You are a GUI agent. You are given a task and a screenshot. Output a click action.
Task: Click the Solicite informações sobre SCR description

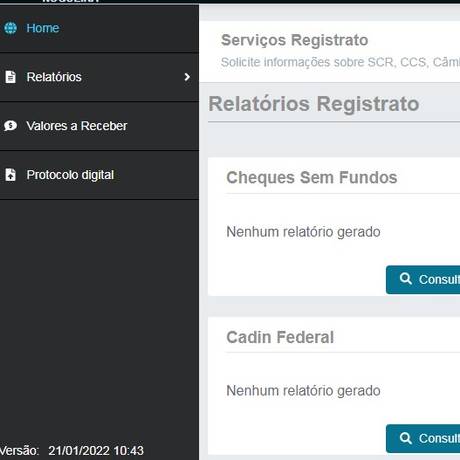pos(340,62)
